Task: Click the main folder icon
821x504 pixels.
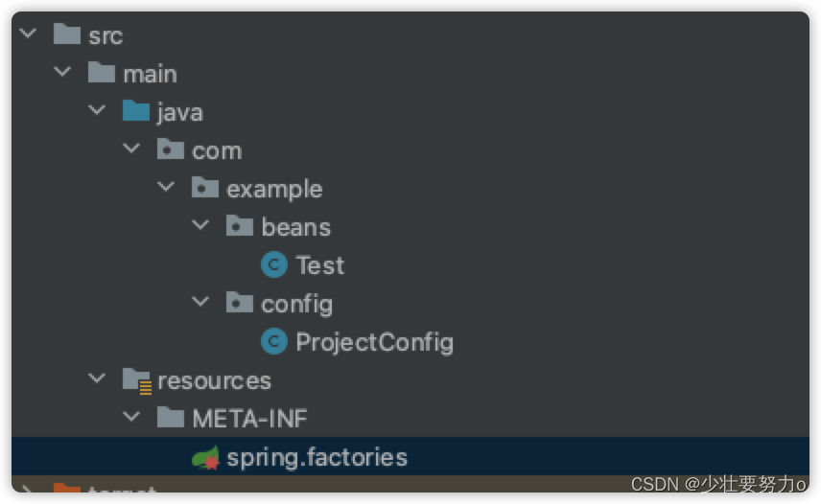Action: (102, 74)
